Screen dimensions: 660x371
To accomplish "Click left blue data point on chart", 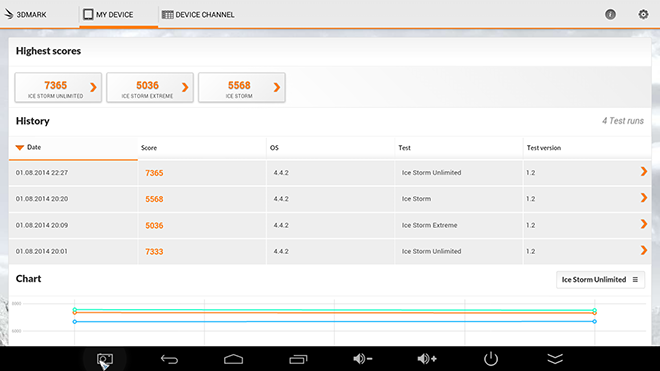I will tap(75, 322).
